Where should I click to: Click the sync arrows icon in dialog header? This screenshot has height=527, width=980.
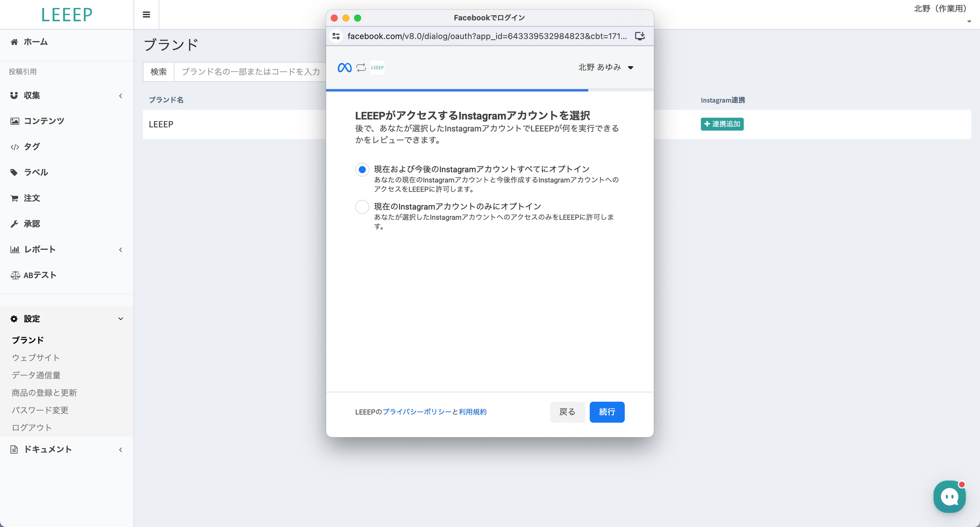point(361,68)
